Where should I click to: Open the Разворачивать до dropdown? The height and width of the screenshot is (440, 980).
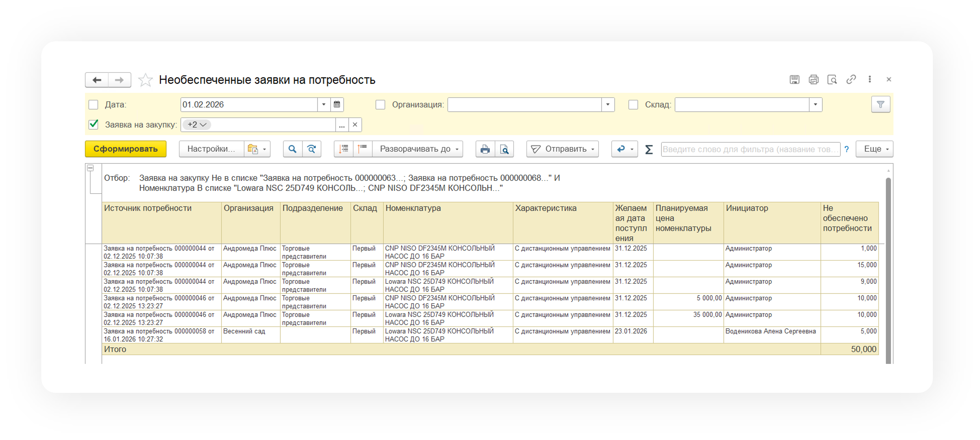pos(418,149)
